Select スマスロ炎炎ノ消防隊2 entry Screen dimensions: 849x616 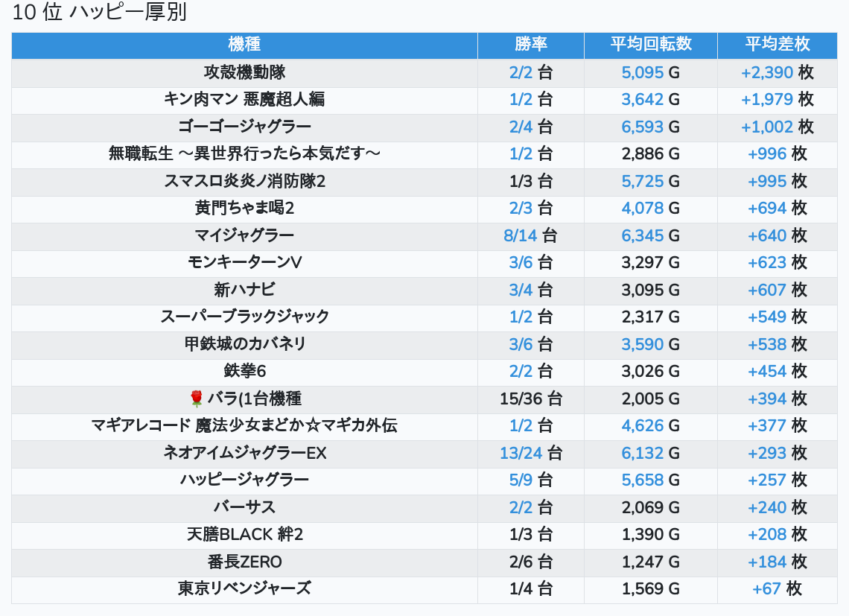tap(244, 182)
